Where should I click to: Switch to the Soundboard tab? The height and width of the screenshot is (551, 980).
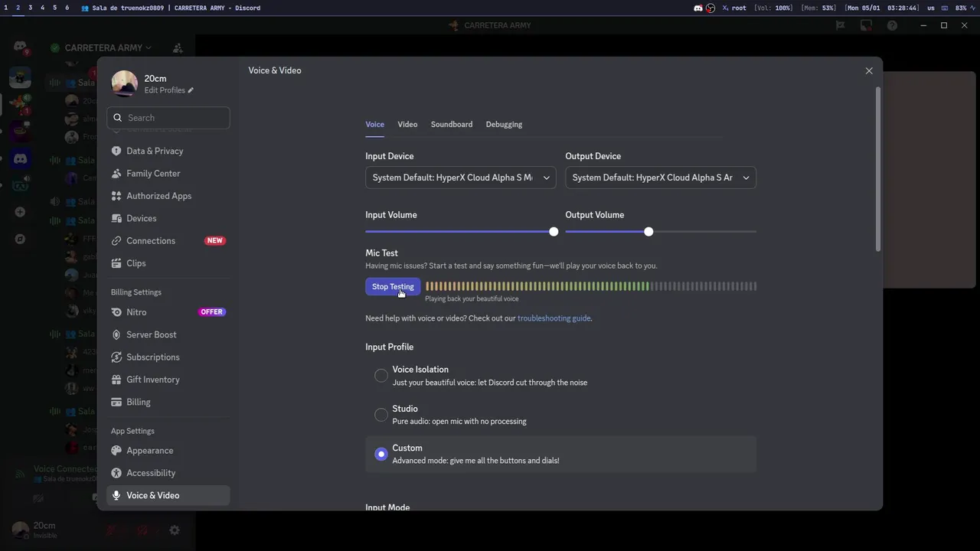452,124
